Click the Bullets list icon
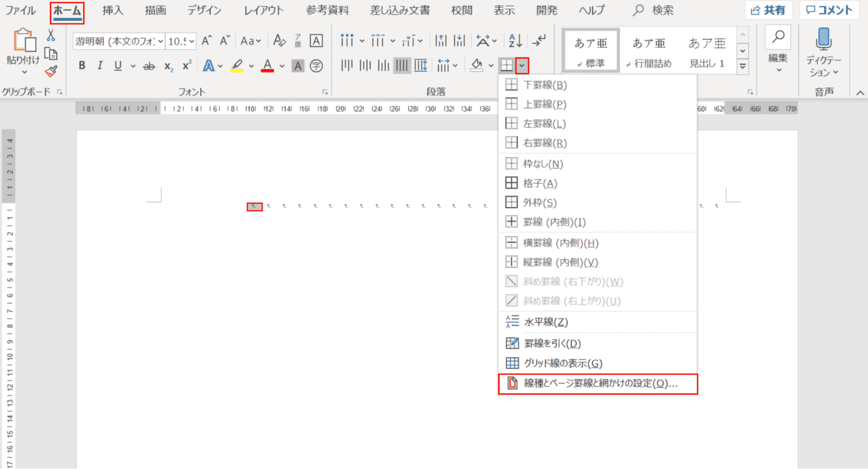Screen dimensions: 868x469 347,41
